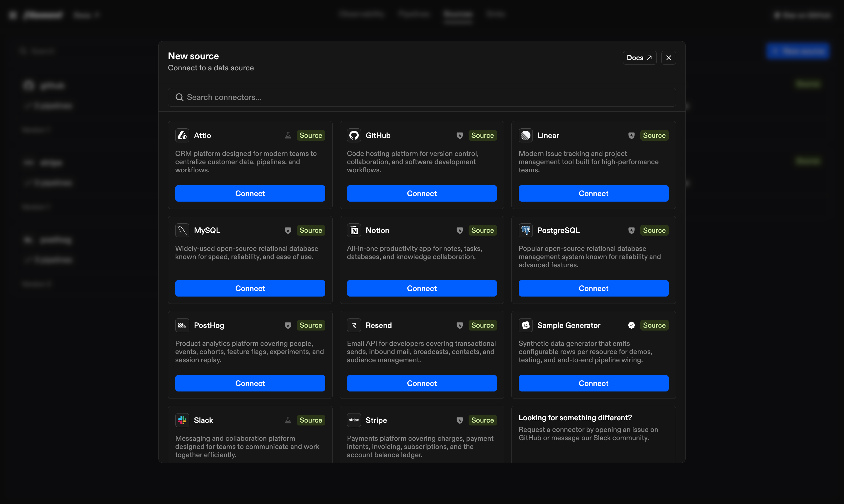The height and width of the screenshot is (504, 844).
Task: Click the 'Looking for something different?' heading
Action: tap(575, 418)
